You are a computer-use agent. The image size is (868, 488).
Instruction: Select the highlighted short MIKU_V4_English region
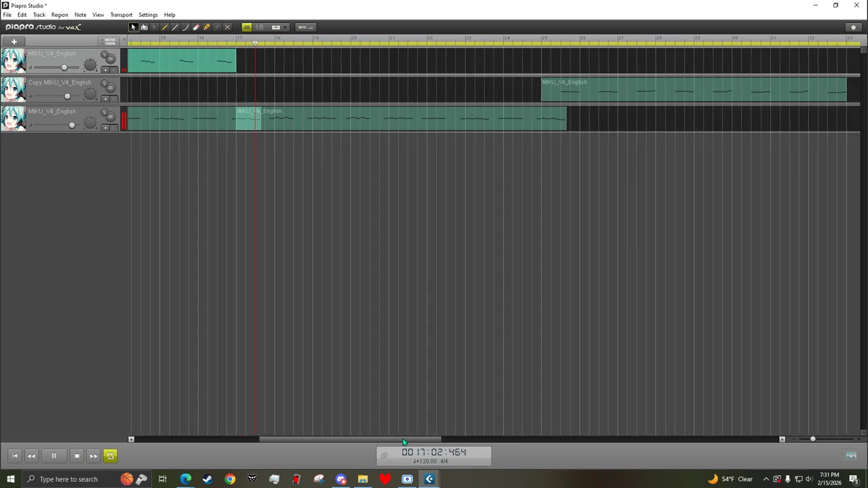coord(248,119)
